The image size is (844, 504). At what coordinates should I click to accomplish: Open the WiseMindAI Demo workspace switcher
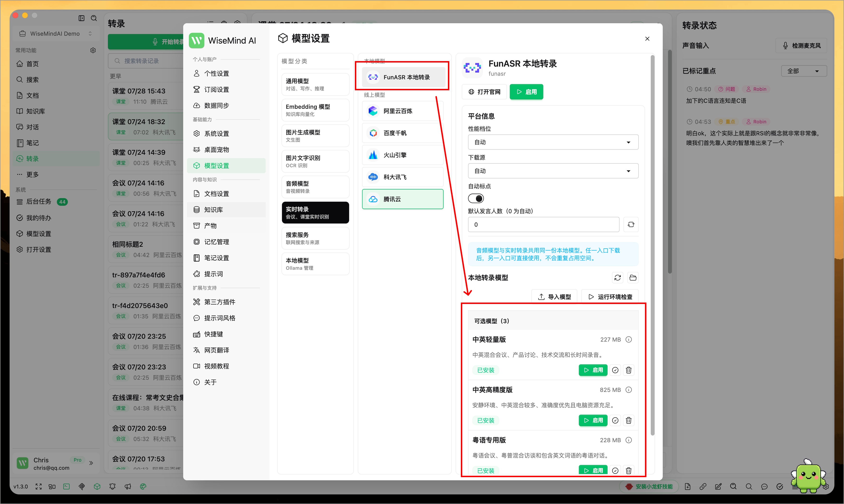coord(56,34)
